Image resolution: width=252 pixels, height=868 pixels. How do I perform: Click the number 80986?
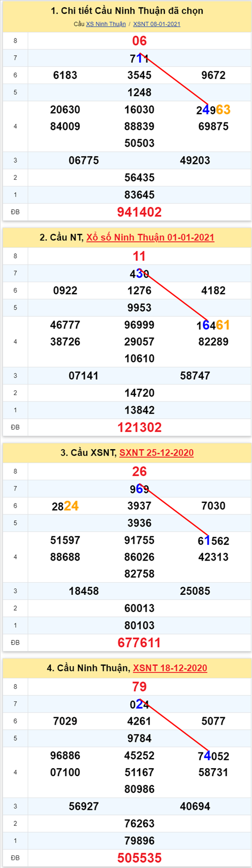140,790
